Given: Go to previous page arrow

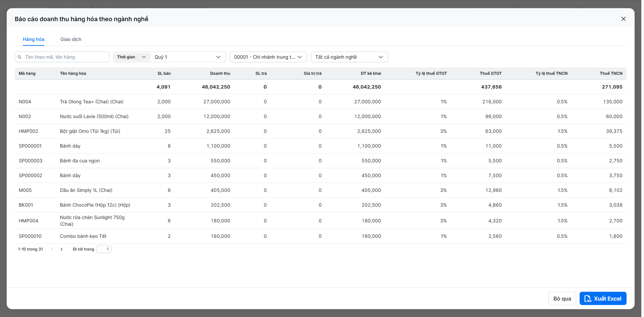Looking at the screenshot, I should point(52,249).
